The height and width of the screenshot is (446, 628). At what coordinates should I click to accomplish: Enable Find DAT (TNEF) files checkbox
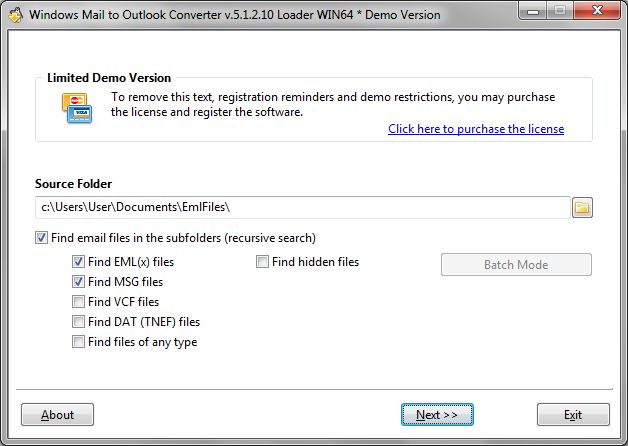coord(78,322)
